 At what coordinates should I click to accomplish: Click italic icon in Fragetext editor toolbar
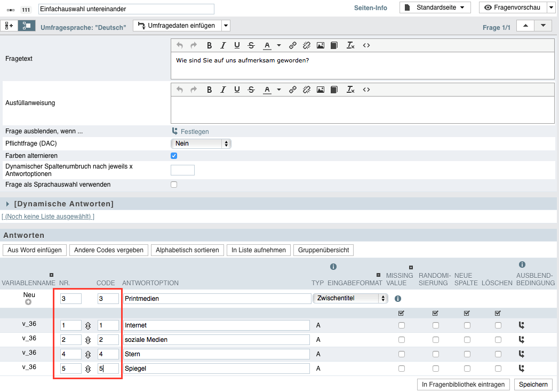click(223, 45)
